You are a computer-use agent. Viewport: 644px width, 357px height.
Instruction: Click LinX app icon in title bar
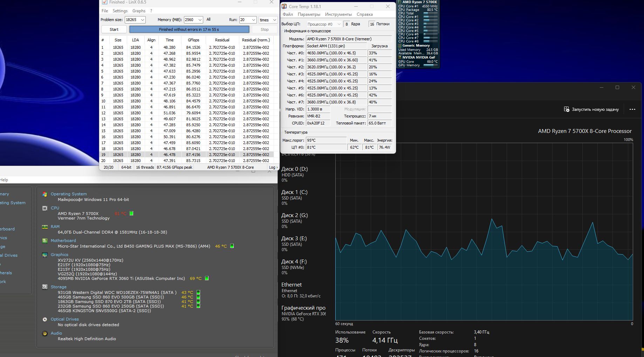[104, 2]
